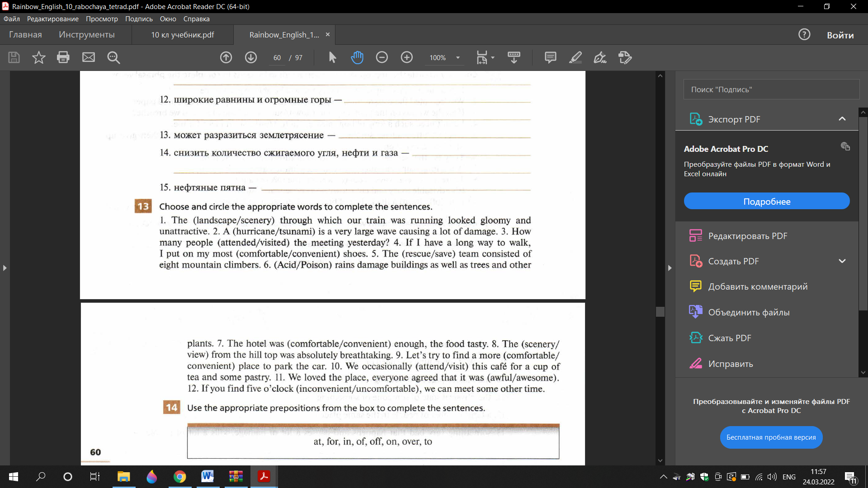Open Редактирование menu

[52, 19]
